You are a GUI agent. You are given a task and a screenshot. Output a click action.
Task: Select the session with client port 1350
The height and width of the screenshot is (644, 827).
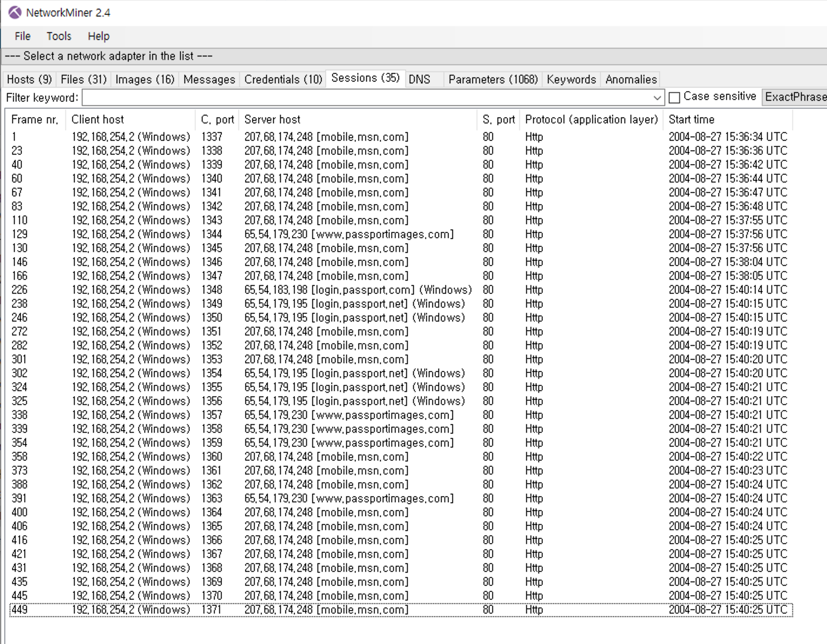point(401,318)
